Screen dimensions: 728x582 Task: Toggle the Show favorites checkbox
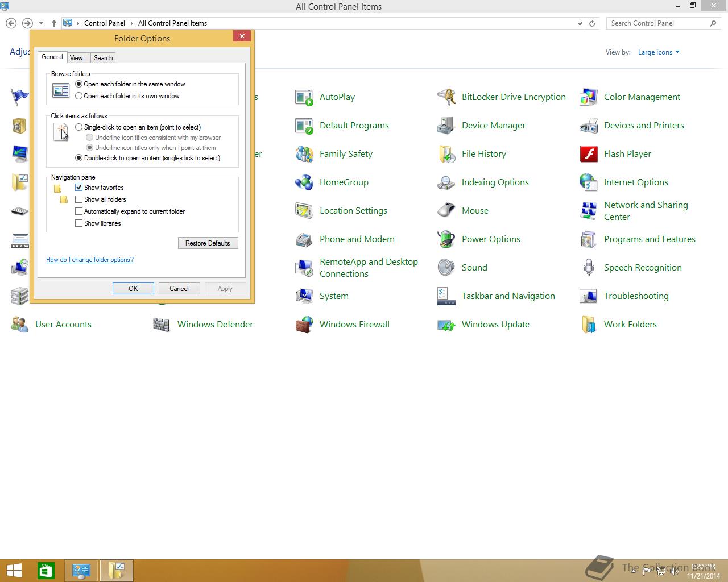click(79, 188)
